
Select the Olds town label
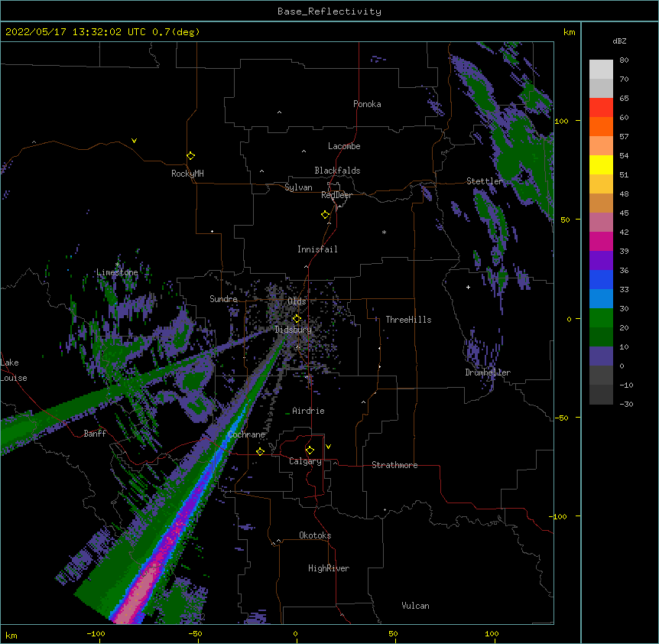click(297, 301)
